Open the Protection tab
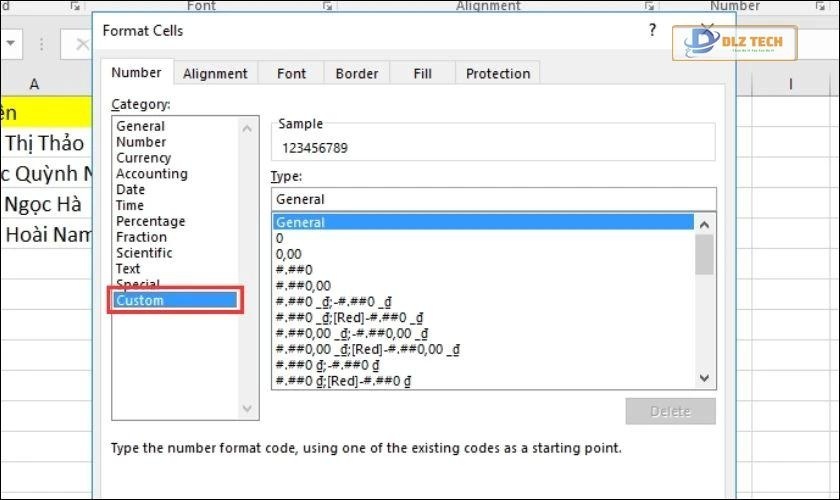840x500 pixels. [x=498, y=73]
